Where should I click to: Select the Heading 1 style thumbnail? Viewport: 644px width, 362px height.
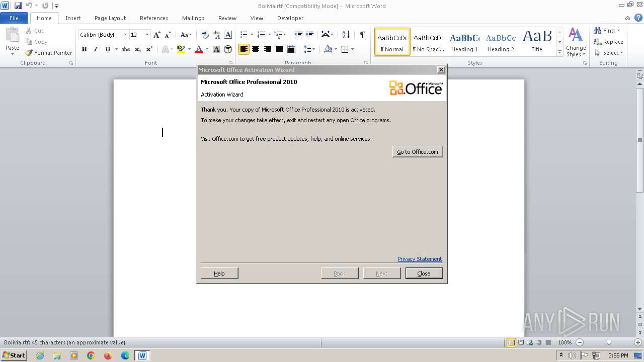click(464, 42)
